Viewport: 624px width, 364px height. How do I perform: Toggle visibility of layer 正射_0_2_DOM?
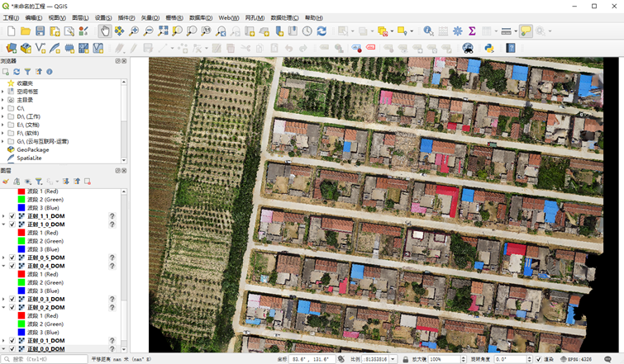[x=12, y=308]
